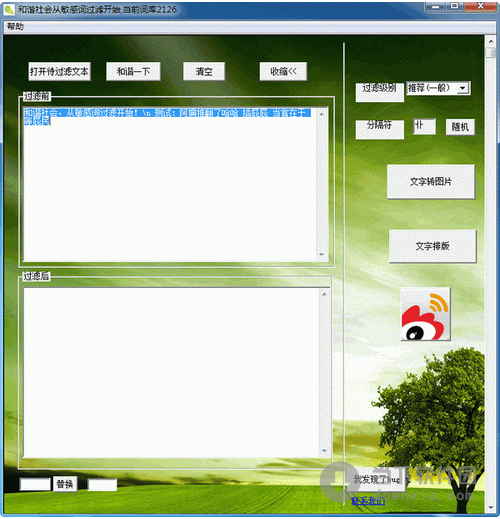
Task: Click the 过滤后 output scrollbar up arrow
Action: pos(324,294)
